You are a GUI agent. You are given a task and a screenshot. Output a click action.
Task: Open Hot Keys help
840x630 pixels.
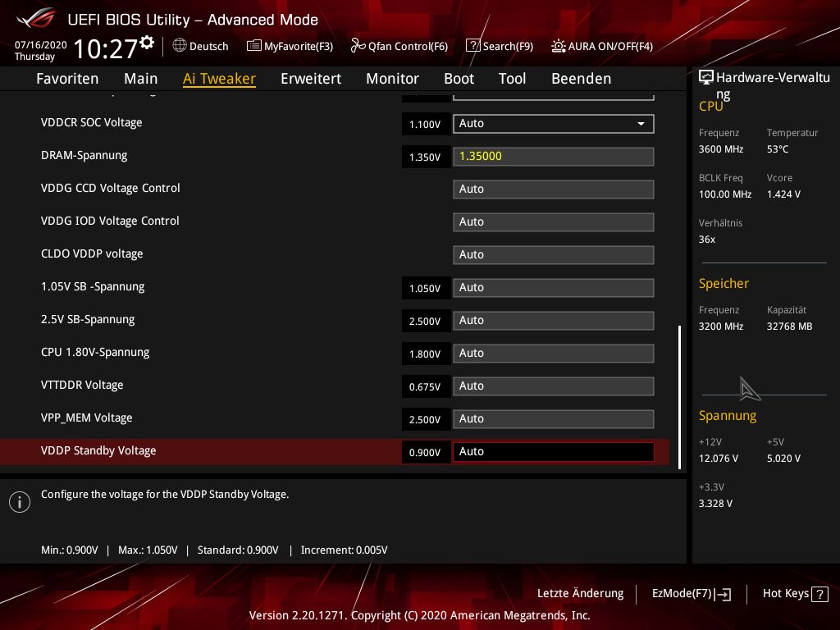(x=796, y=594)
